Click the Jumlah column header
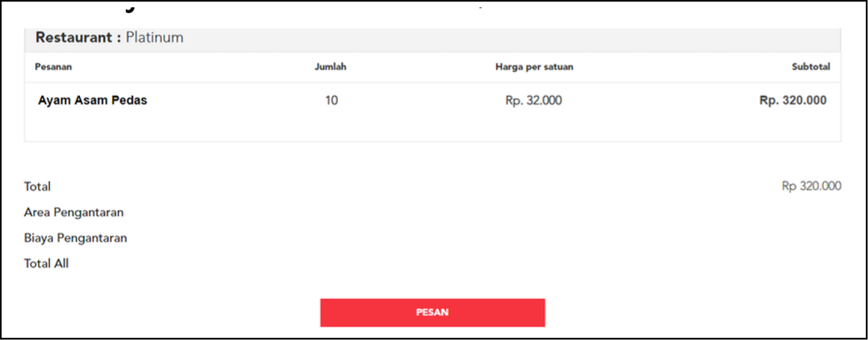 pos(331,67)
